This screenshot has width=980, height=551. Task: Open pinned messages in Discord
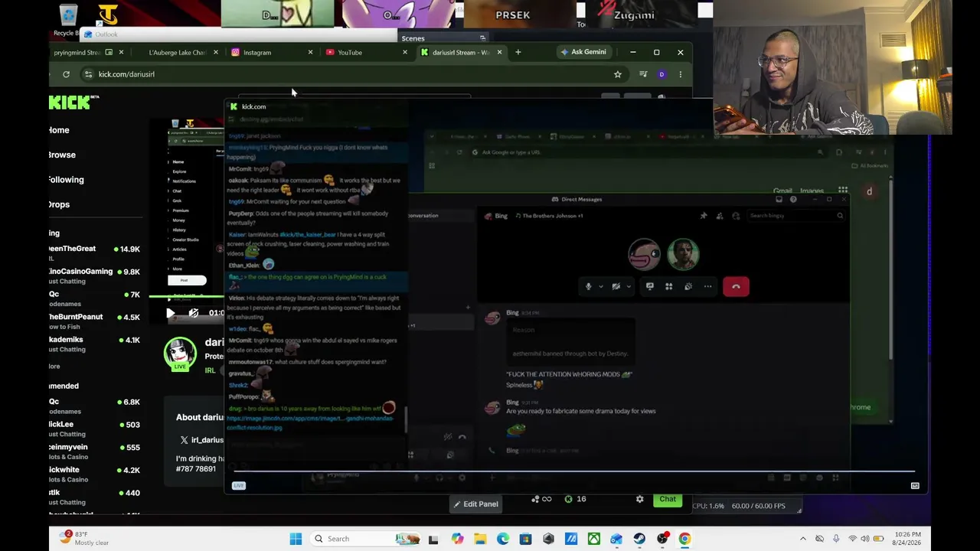coord(704,216)
